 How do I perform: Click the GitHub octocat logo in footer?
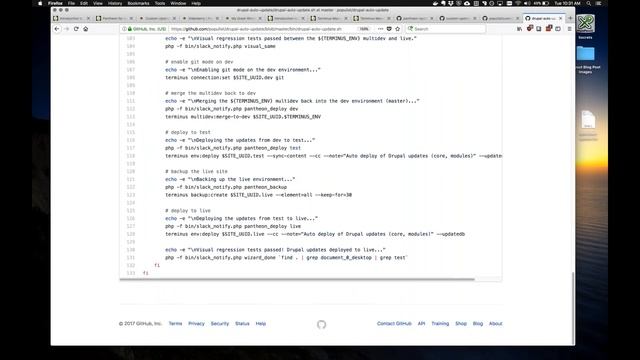tap(321, 324)
